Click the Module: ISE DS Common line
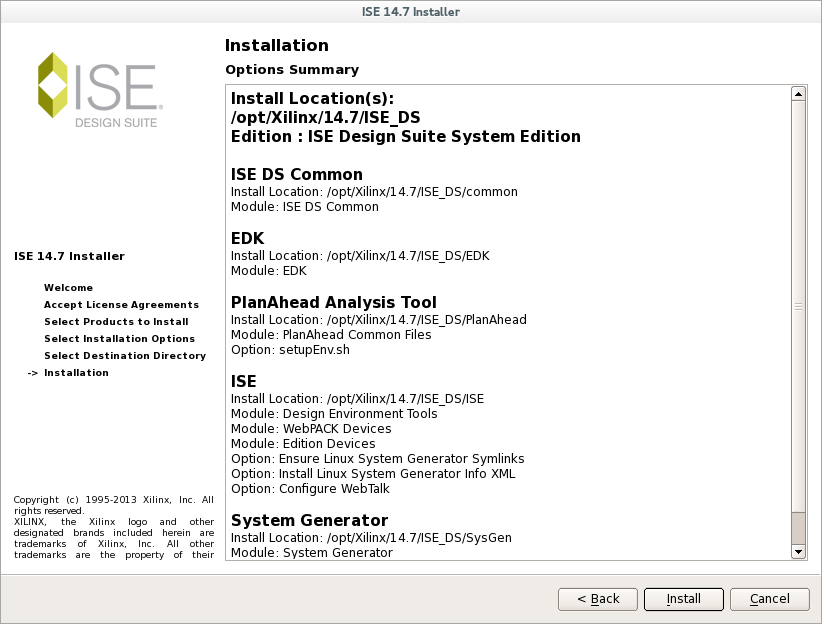The height and width of the screenshot is (624, 822). [305, 207]
